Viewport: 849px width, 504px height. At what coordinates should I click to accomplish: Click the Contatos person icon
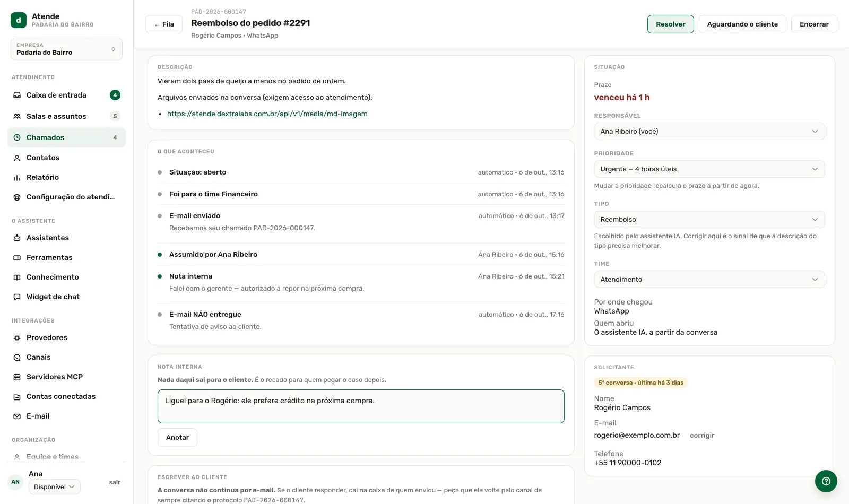17,158
